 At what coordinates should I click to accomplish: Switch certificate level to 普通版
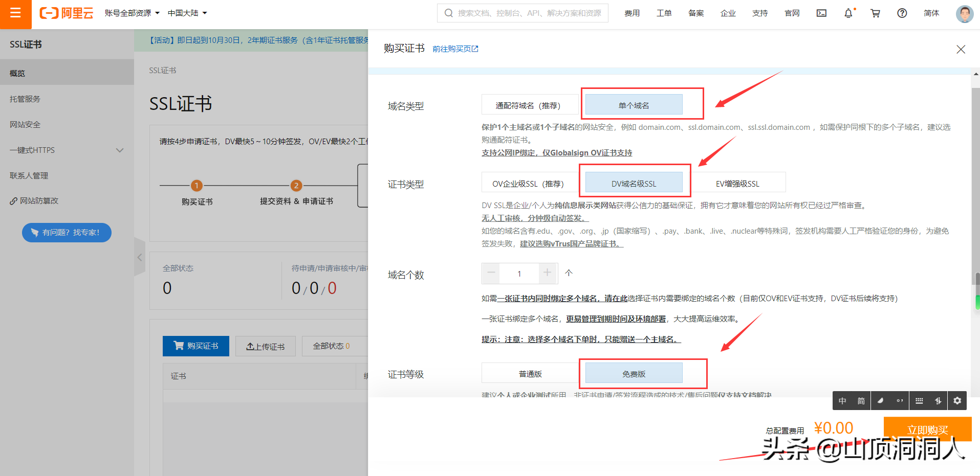pos(530,373)
